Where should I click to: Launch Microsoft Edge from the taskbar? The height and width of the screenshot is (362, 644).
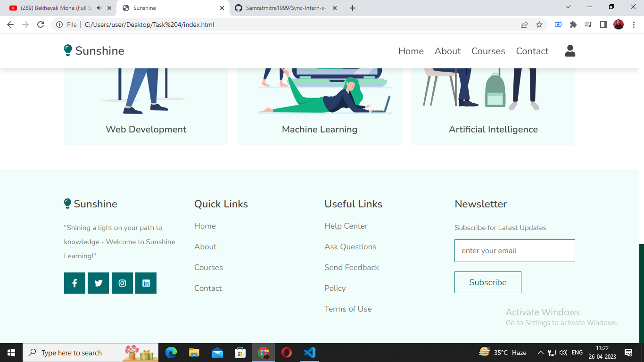pos(171,353)
